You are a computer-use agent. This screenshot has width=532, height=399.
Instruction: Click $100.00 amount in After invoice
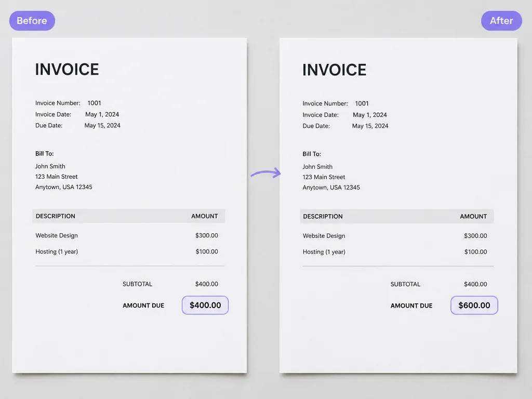coord(475,252)
